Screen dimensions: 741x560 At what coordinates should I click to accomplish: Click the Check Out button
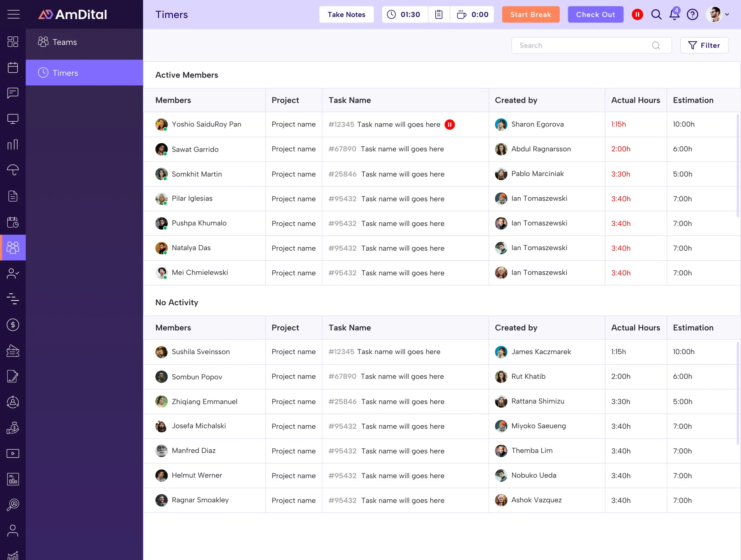point(595,14)
